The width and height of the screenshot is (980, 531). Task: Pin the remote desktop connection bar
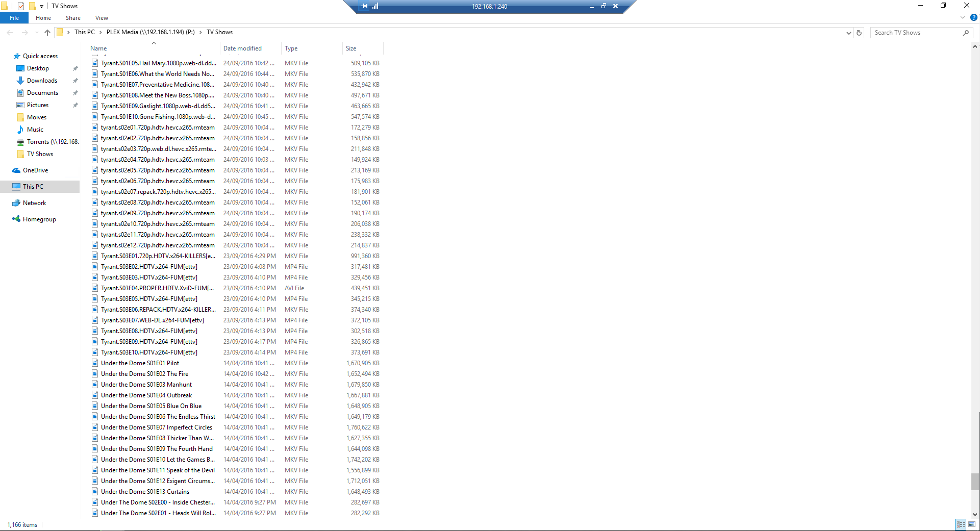click(x=364, y=6)
